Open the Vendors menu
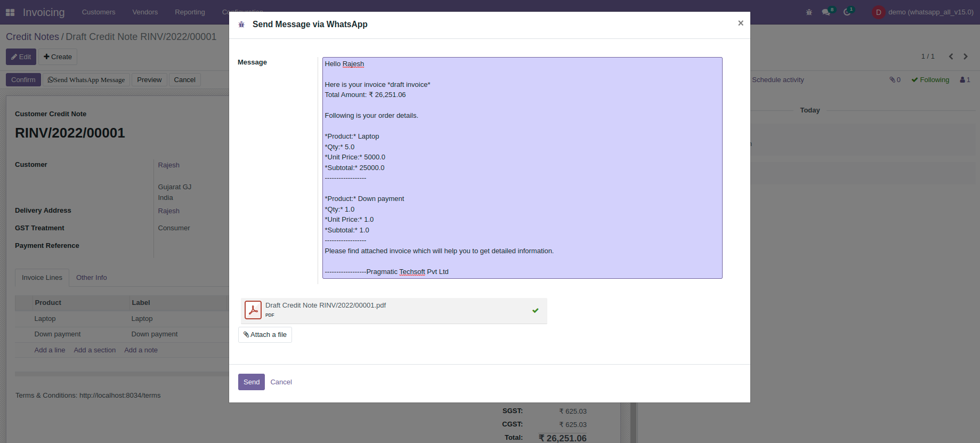980x443 pixels. click(x=145, y=12)
